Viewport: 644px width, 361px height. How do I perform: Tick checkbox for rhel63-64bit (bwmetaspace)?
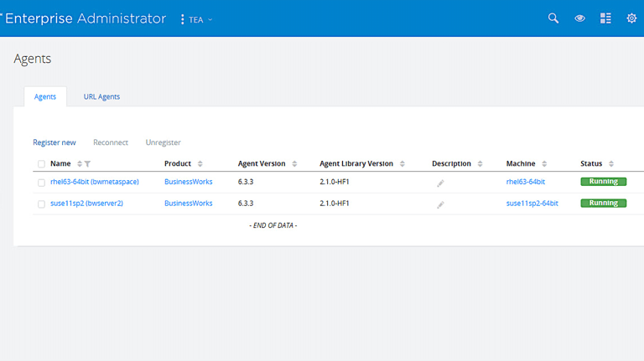41,183
